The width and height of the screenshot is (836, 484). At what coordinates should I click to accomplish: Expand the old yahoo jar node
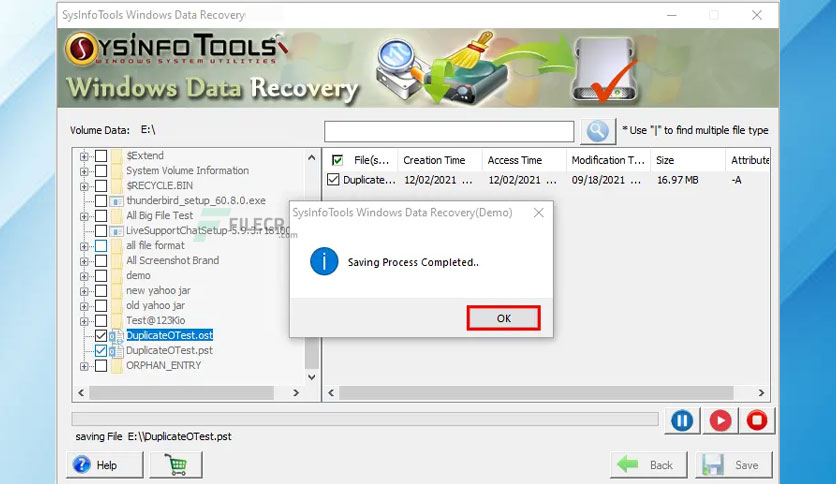[x=84, y=306]
